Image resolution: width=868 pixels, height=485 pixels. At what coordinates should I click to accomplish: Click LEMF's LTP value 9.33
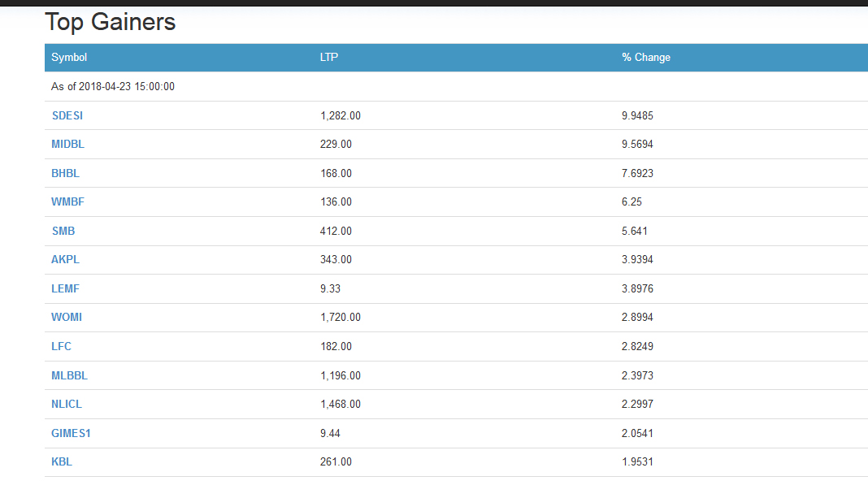[x=331, y=288]
